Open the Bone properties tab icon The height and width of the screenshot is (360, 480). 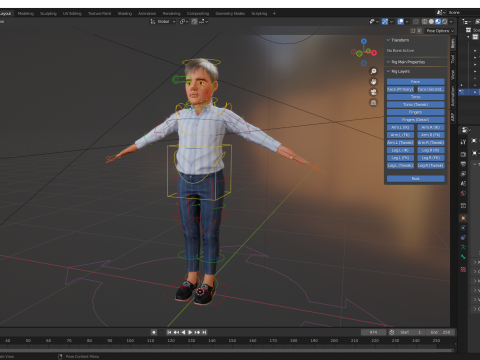pyautogui.click(x=463, y=257)
